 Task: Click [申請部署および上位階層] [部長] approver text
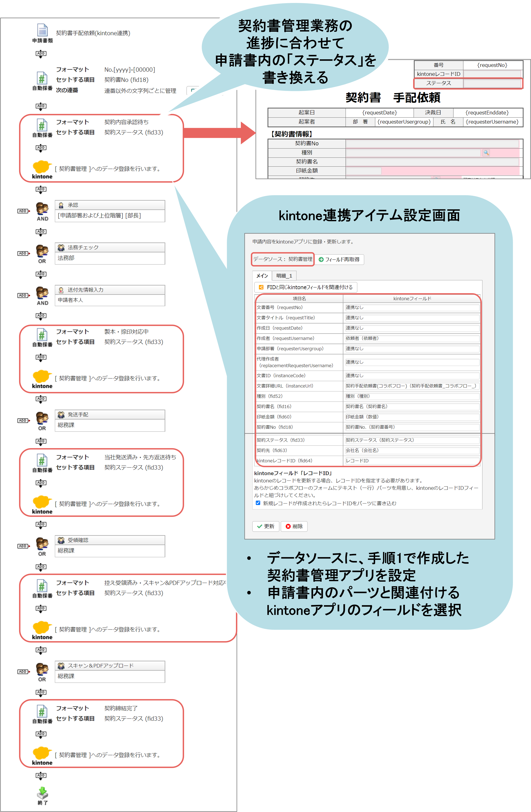99,216
